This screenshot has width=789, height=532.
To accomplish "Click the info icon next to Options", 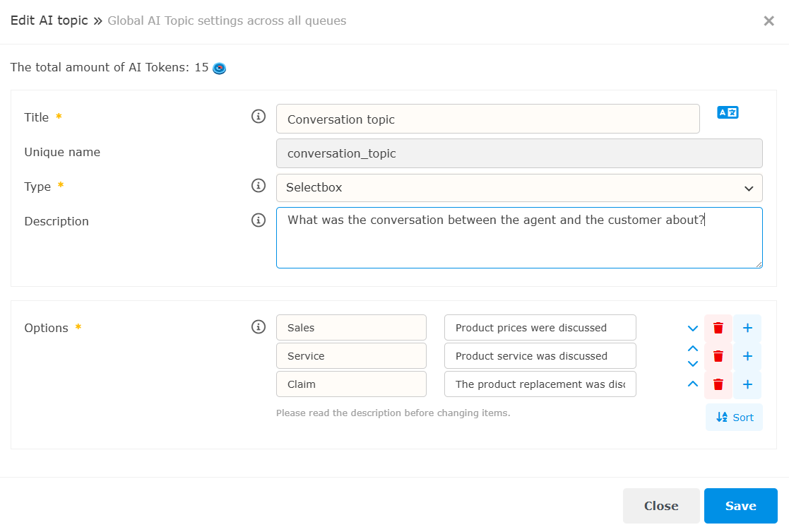I will pos(259,327).
